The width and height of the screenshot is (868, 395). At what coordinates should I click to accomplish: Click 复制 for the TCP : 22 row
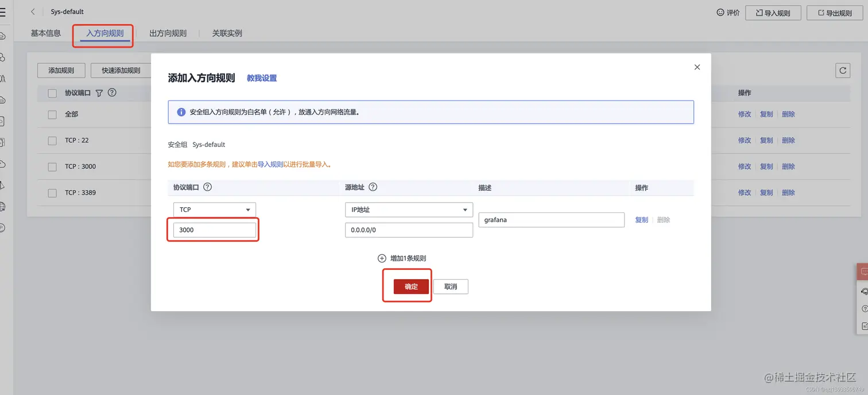[x=766, y=141]
